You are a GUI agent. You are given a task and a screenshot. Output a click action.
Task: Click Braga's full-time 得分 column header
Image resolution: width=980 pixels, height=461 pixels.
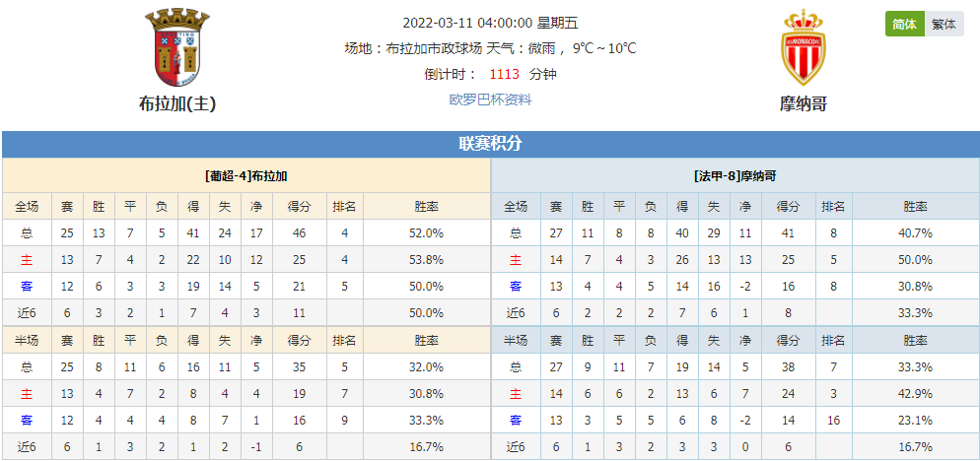click(299, 207)
